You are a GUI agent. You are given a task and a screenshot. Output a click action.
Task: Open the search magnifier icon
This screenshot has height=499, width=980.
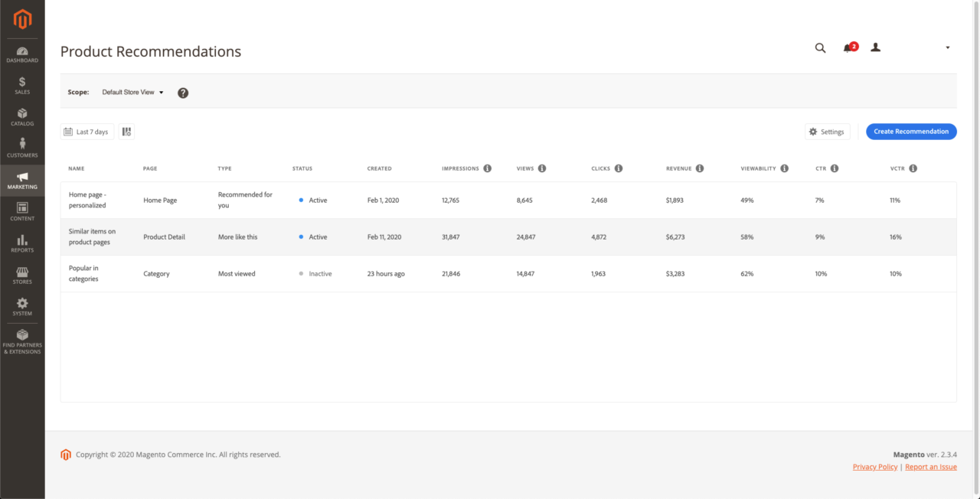820,47
